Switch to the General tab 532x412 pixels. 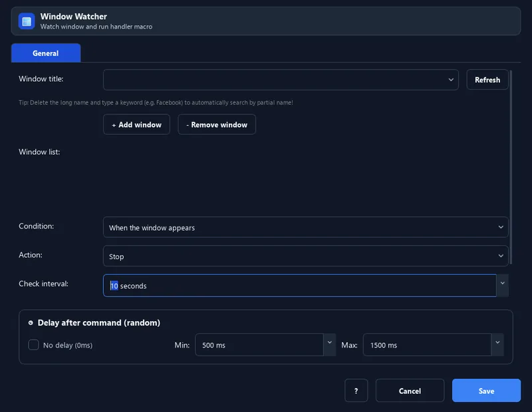pos(46,53)
